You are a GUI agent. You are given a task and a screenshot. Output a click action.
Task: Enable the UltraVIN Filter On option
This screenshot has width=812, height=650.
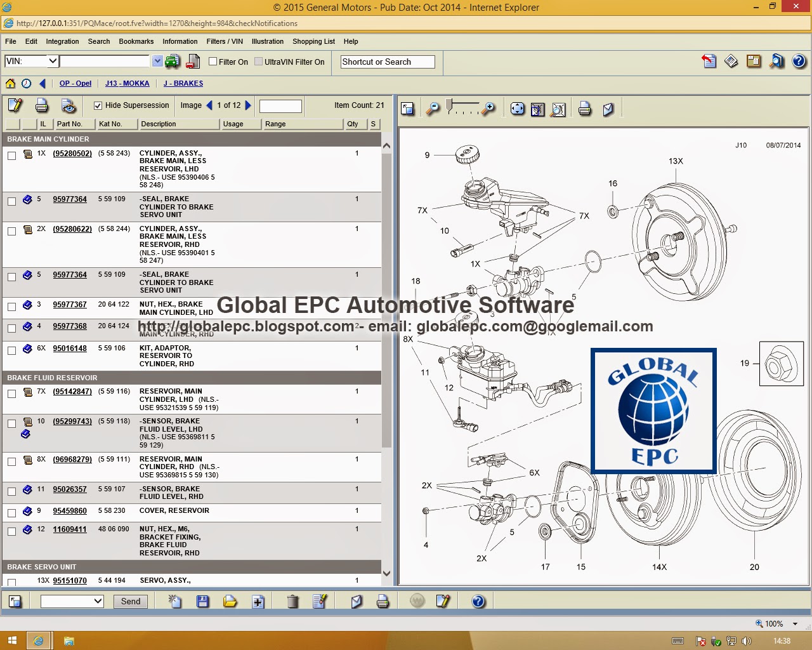(x=258, y=62)
